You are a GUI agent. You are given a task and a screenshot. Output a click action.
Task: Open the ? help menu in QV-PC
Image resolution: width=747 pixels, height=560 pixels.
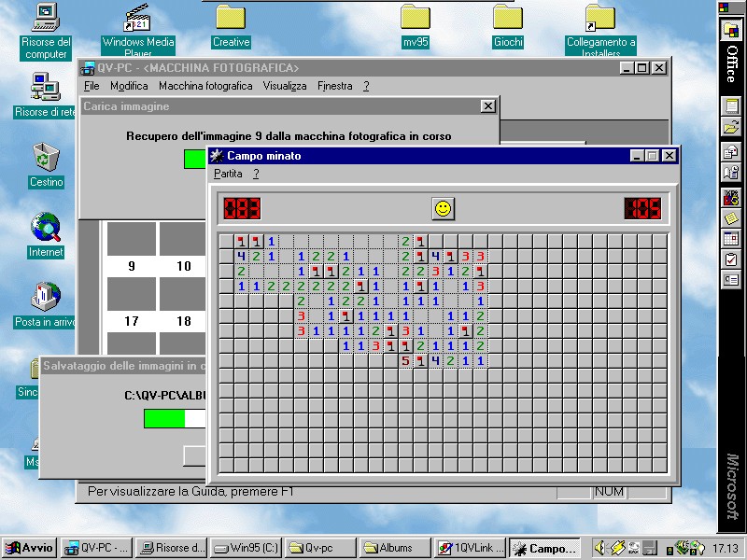click(366, 86)
